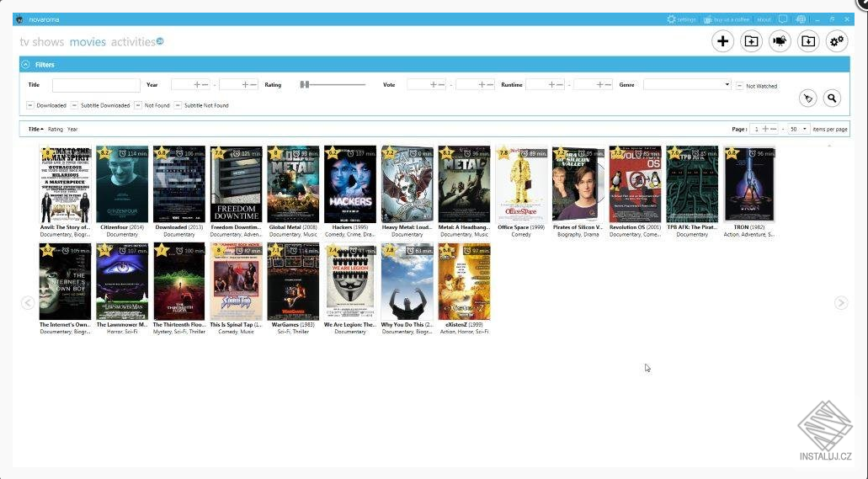868x479 pixels.
Task: Select the TRON (1982) poster
Action: [749, 184]
